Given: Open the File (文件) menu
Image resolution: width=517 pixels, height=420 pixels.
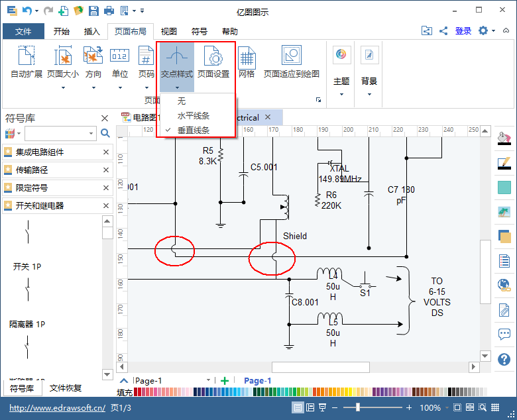Looking at the screenshot, I should click(23, 32).
